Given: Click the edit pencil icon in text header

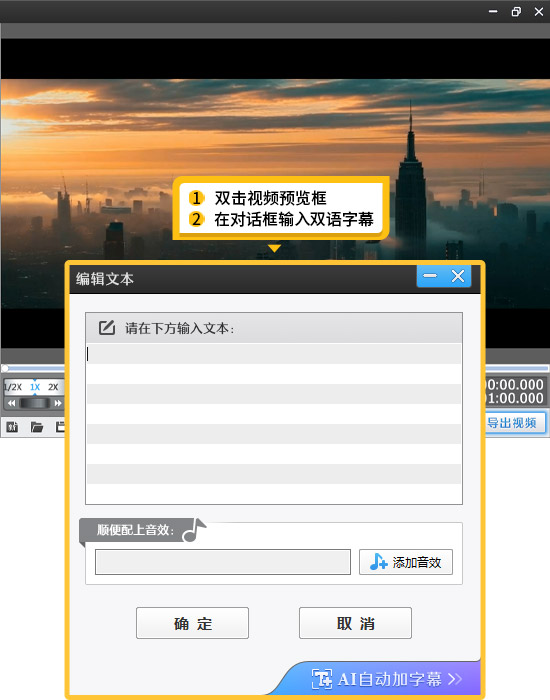Looking at the screenshot, I should click(107, 328).
